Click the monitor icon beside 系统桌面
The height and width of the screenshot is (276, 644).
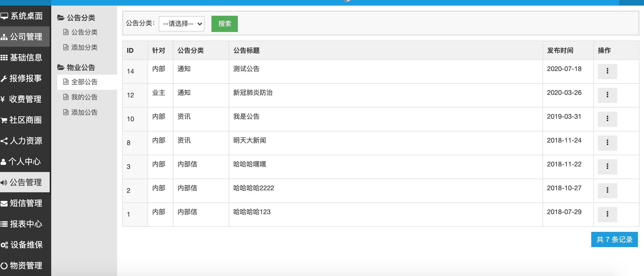[x=4, y=16]
